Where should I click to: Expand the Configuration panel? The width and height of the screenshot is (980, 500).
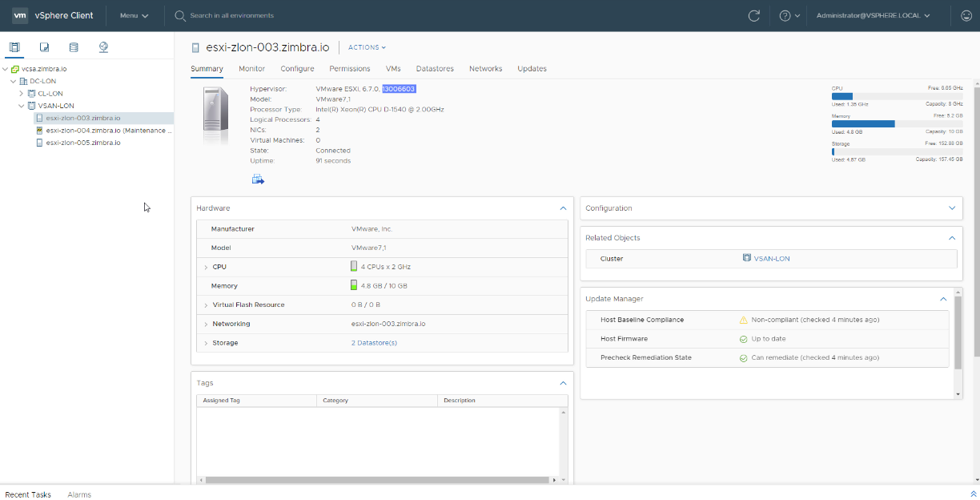(x=952, y=208)
